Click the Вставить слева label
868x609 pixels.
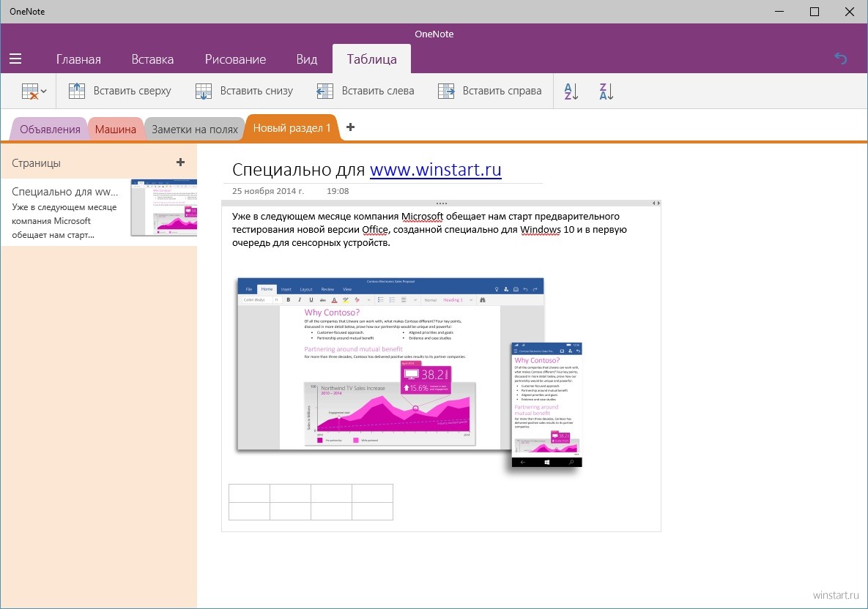pyautogui.click(x=378, y=91)
